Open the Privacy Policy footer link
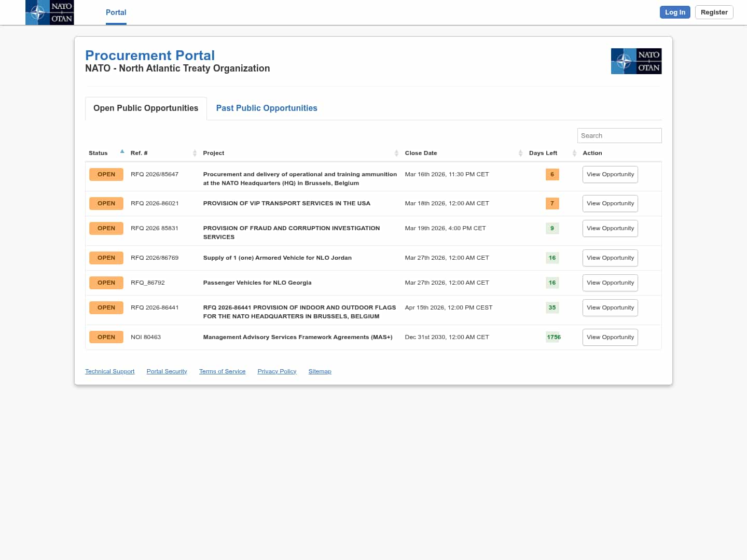The width and height of the screenshot is (747, 560). 276,372
